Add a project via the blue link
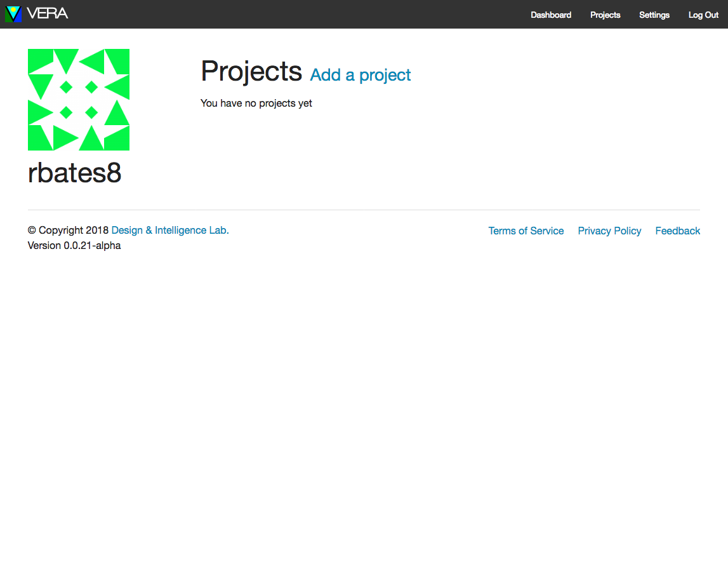The width and height of the screenshot is (728, 585). pos(361,75)
